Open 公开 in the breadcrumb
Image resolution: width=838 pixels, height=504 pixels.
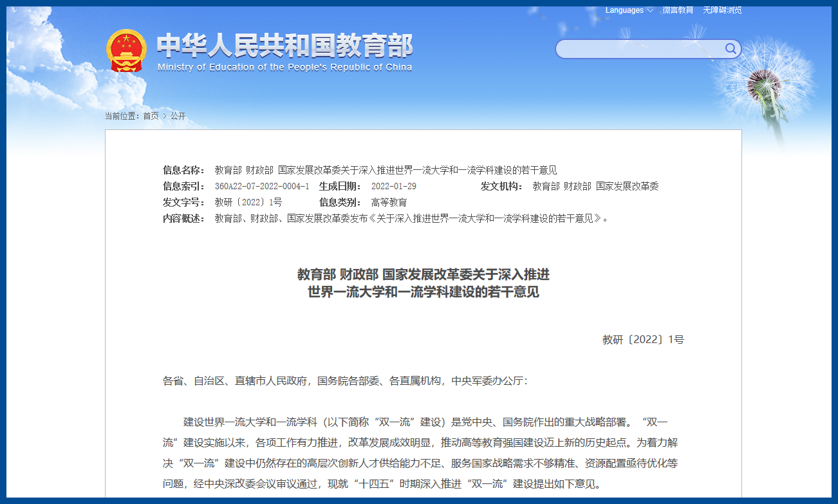[178, 116]
